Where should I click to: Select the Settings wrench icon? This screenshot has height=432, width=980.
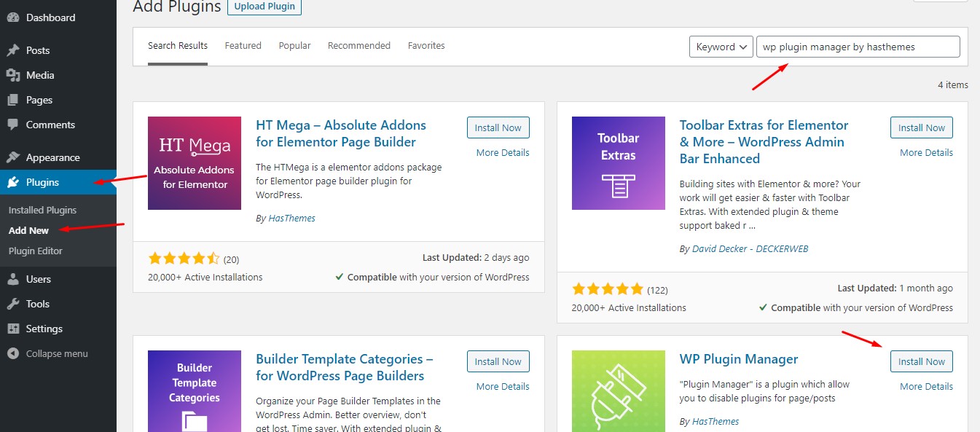pos(12,328)
